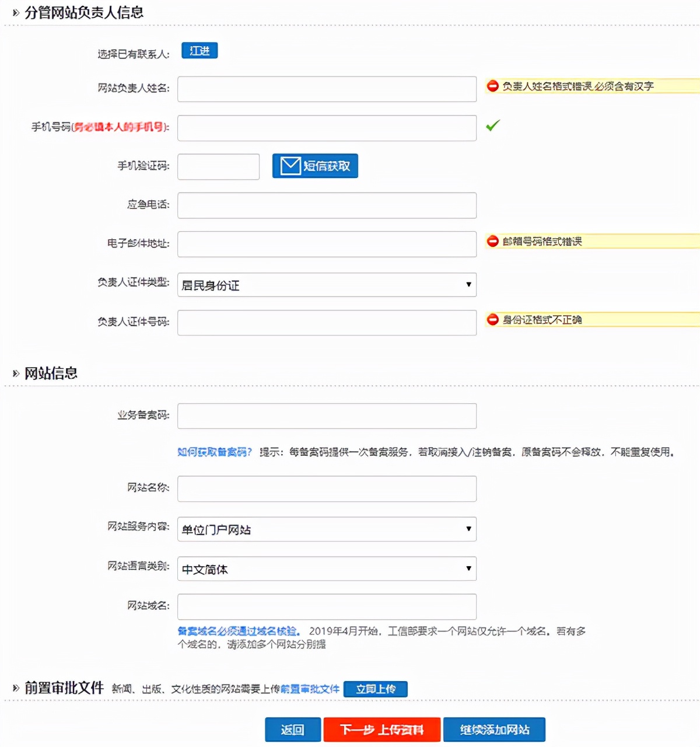Screen dimensions: 700x747
Task: Click the 业务备案码 input field
Action: click(x=327, y=416)
